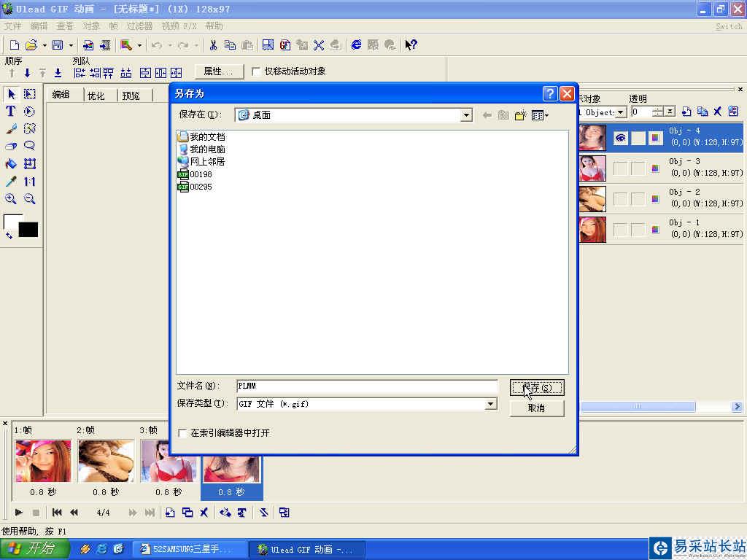
Task: Click the previous frame button
Action: click(74, 513)
